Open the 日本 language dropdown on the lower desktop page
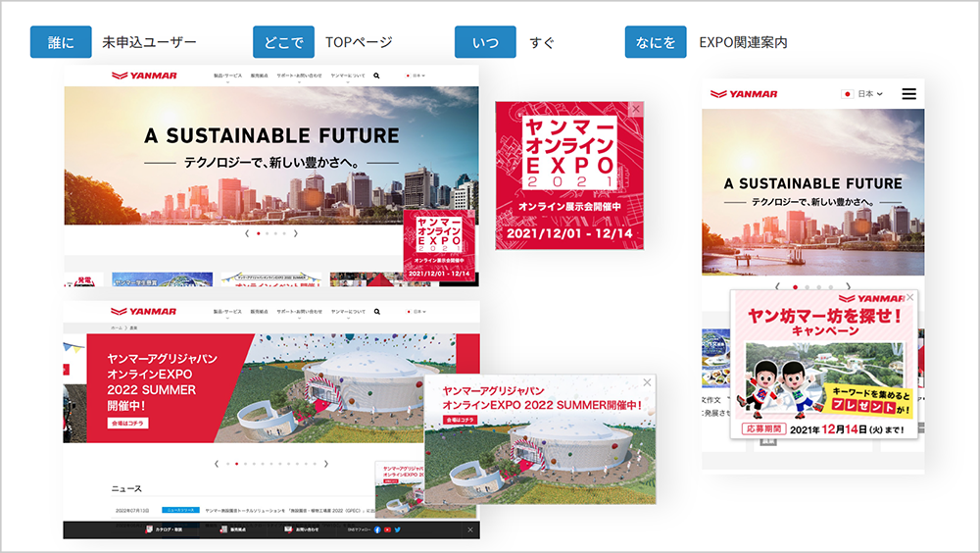The width and height of the screenshot is (980, 553). pos(416,312)
